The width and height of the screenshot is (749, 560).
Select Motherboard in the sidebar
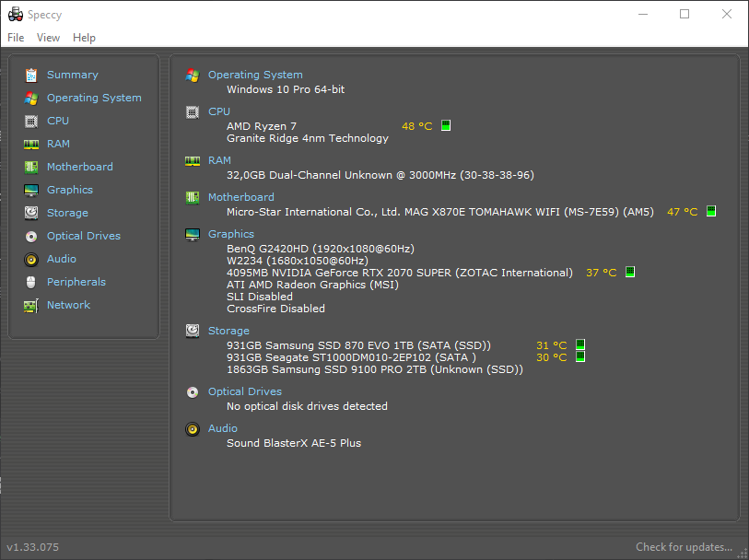click(80, 167)
